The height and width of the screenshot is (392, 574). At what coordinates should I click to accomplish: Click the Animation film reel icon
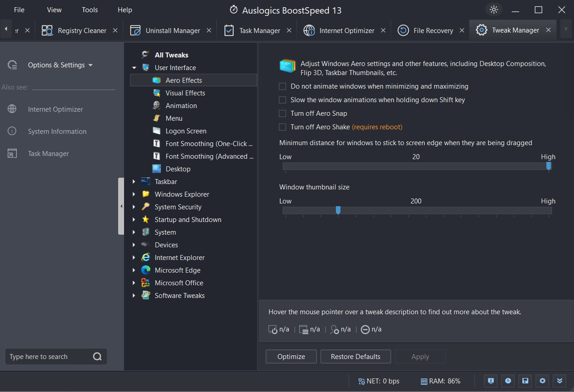click(157, 106)
